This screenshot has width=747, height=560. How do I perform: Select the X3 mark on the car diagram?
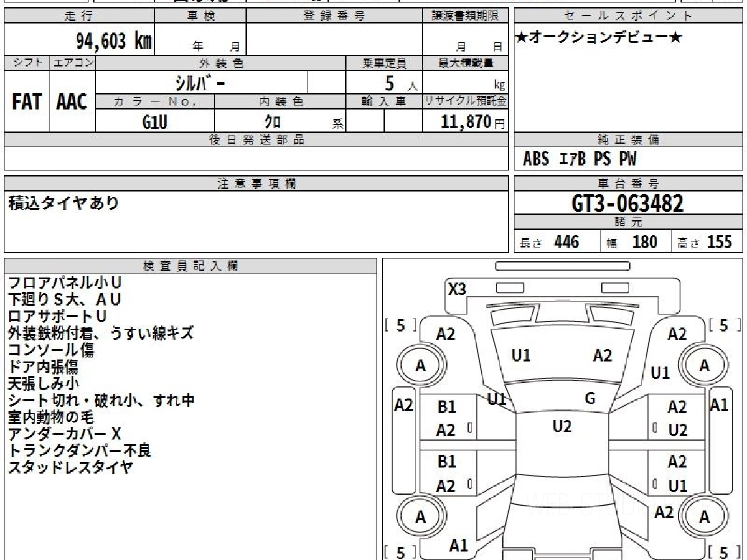tap(458, 289)
